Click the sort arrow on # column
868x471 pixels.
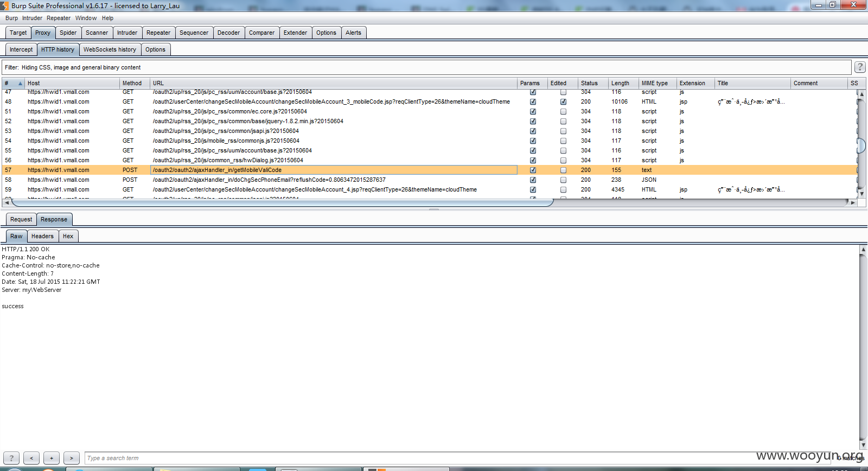(x=20, y=84)
